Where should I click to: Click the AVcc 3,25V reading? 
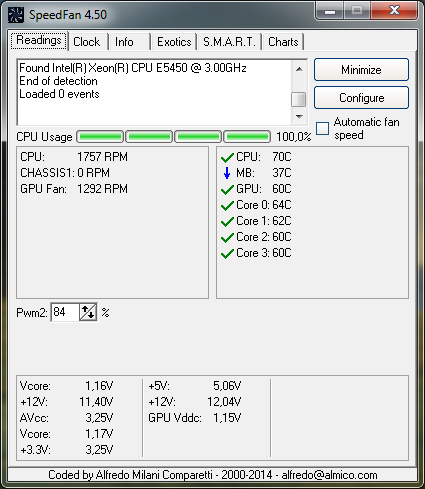[x=67, y=418]
